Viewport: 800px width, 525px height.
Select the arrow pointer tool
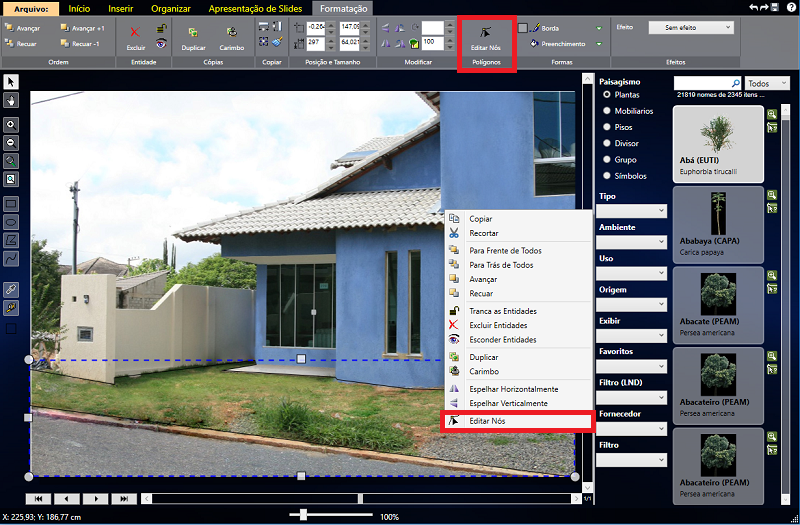tap(11, 81)
